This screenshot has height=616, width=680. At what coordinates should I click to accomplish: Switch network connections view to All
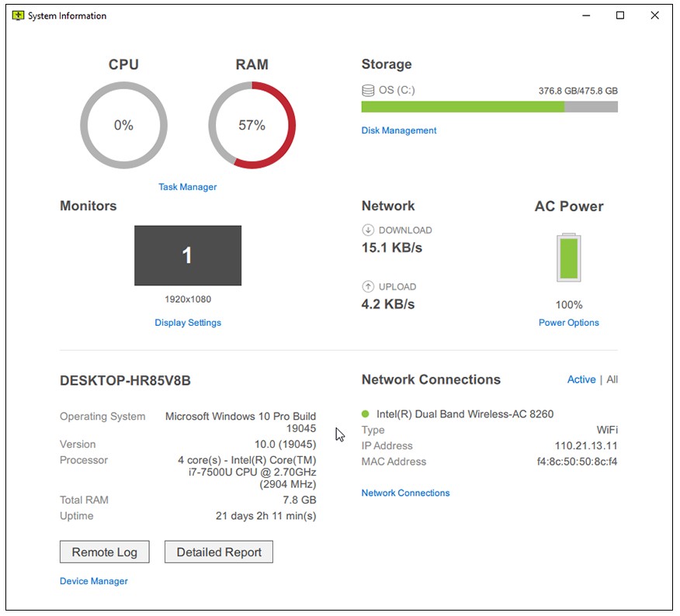[612, 379]
